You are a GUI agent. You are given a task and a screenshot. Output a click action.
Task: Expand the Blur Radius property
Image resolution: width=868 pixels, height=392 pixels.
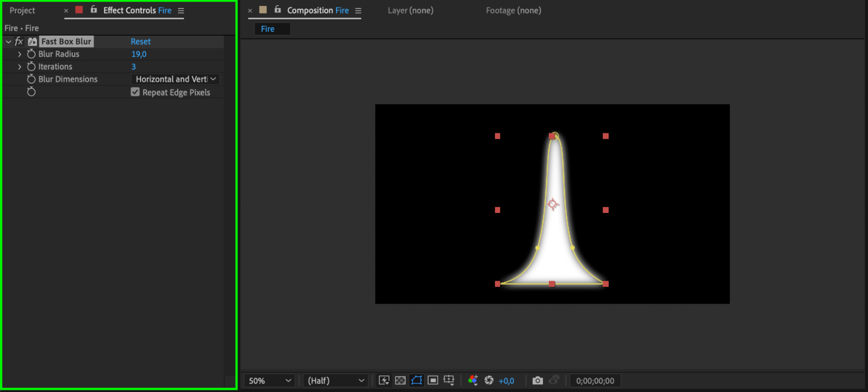point(20,54)
